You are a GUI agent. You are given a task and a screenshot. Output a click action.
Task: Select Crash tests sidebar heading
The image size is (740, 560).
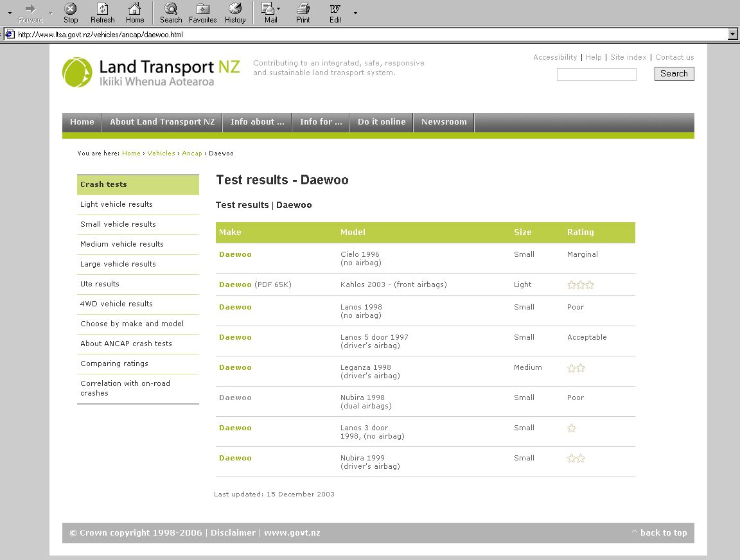(x=138, y=184)
